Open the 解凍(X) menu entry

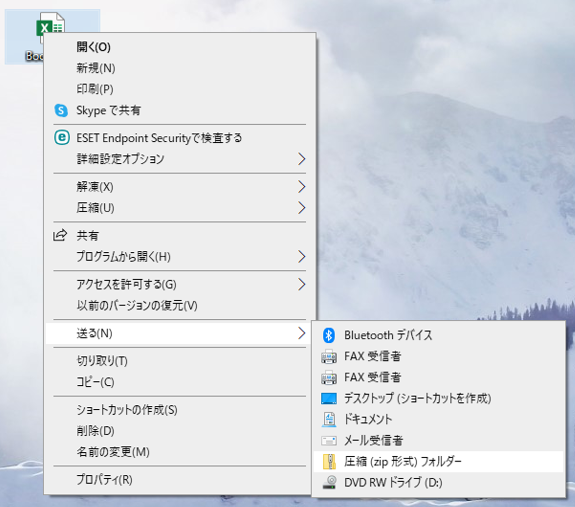[180, 187]
